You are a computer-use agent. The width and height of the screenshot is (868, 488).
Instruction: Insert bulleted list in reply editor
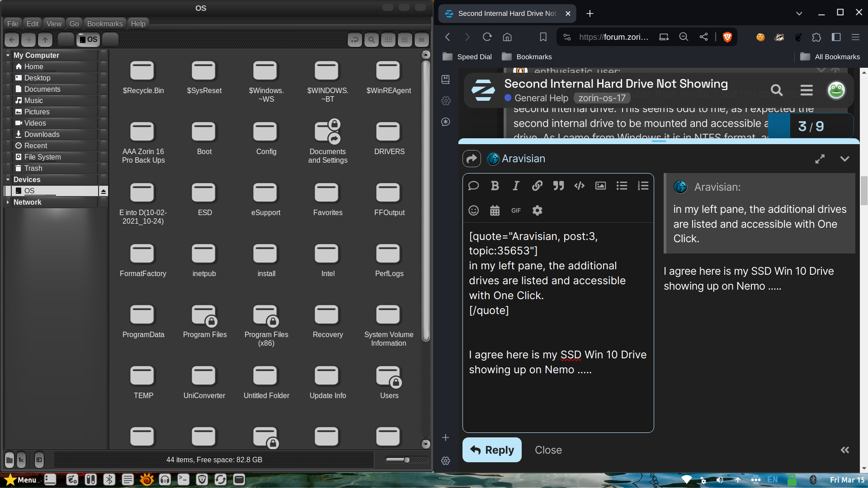click(622, 186)
